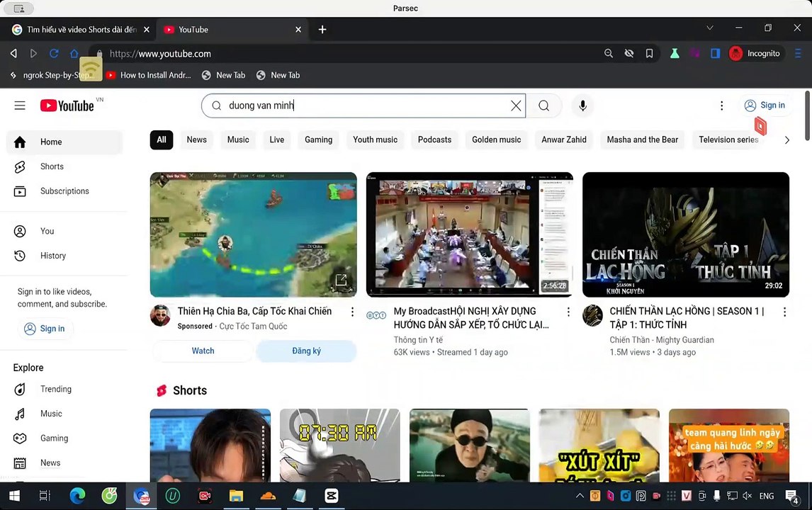Viewport: 812px width, 510px height.
Task: Open Subscriptions in the sidebar
Action: coord(64,191)
